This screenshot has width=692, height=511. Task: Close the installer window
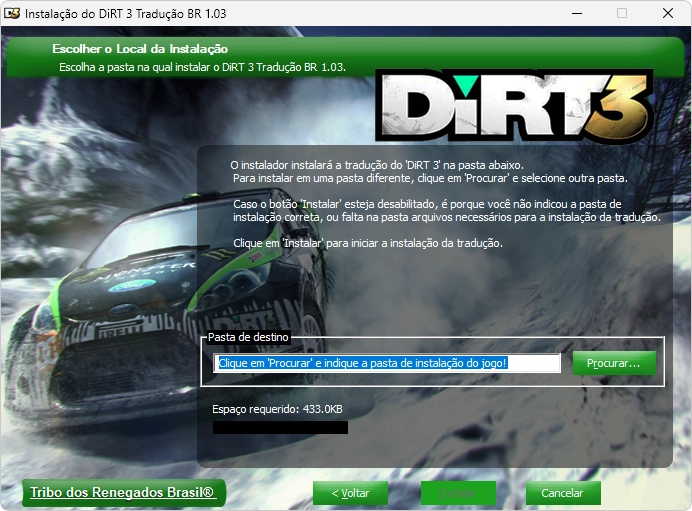click(668, 13)
